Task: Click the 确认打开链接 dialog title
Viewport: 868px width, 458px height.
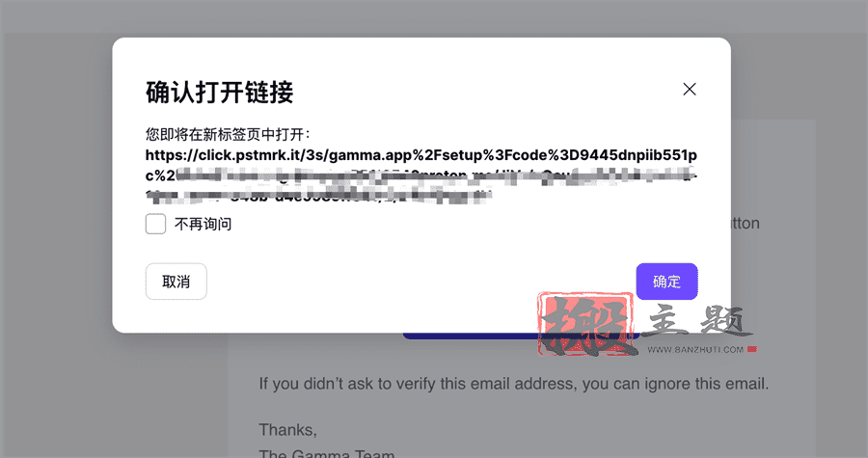Action: coord(219,92)
